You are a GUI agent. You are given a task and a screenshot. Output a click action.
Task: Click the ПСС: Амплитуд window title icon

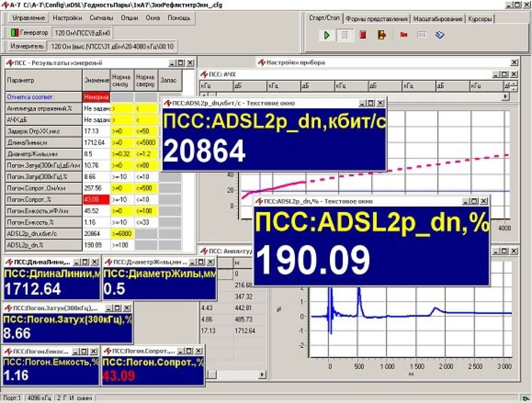(x=204, y=251)
